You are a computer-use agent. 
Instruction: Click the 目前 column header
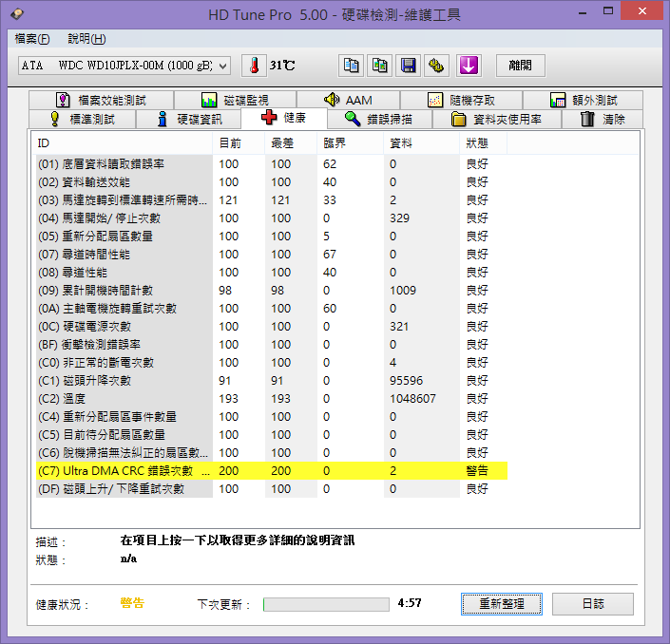tap(239, 143)
